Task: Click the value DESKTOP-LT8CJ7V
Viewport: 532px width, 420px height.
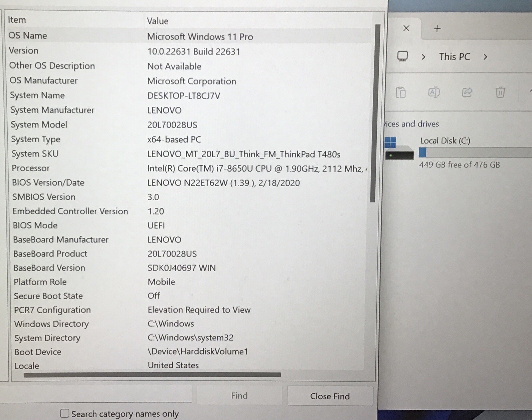Action: [x=184, y=96]
